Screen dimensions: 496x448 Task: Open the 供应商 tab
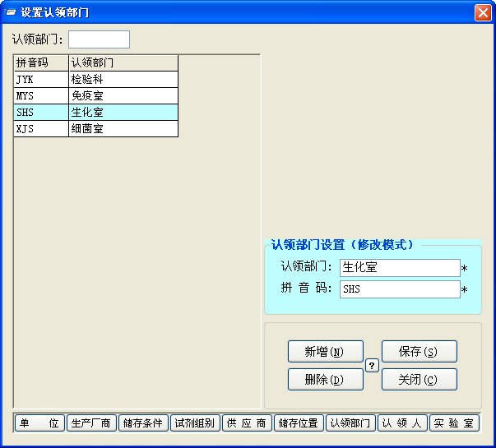247,423
